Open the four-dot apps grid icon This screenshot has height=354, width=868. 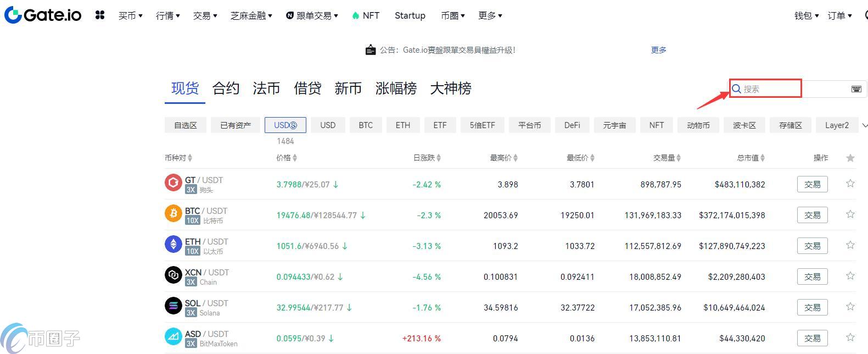click(100, 15)
